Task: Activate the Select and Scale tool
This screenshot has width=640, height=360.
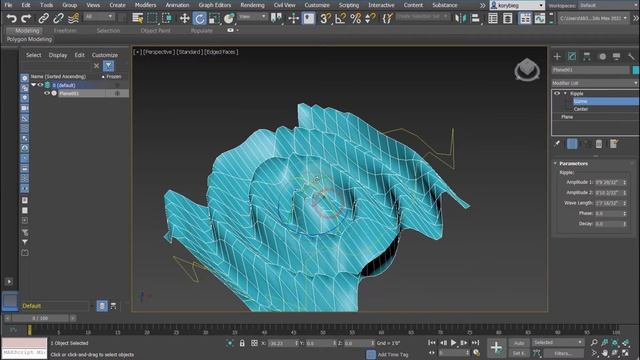Action: (214, 18)
